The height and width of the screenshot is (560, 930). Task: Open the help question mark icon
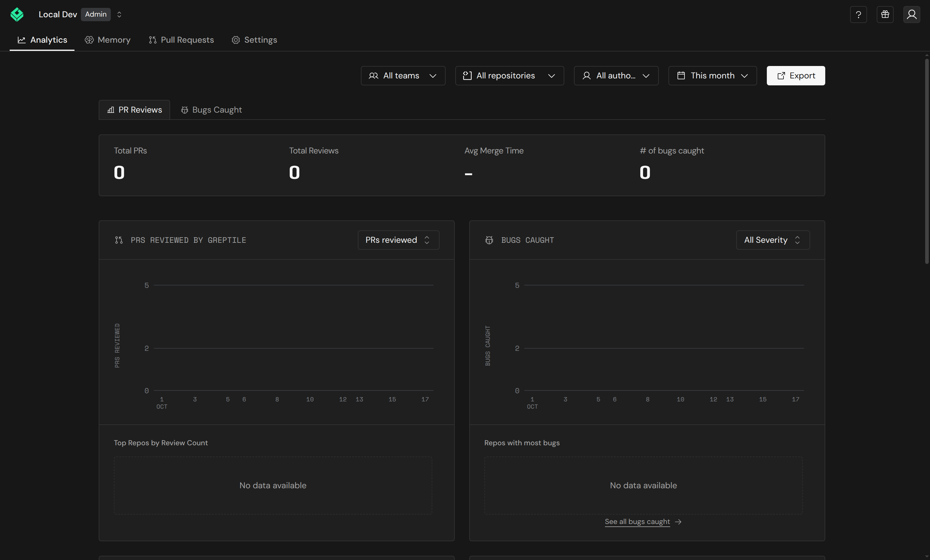tap(858, 14)
